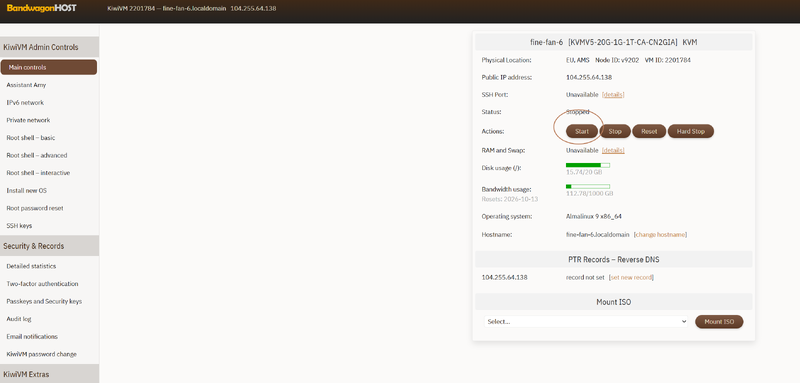Screen dimensions: 800x383
Task: Click the PTR record IP 104.255.64.138
Action: pos(505,277)
